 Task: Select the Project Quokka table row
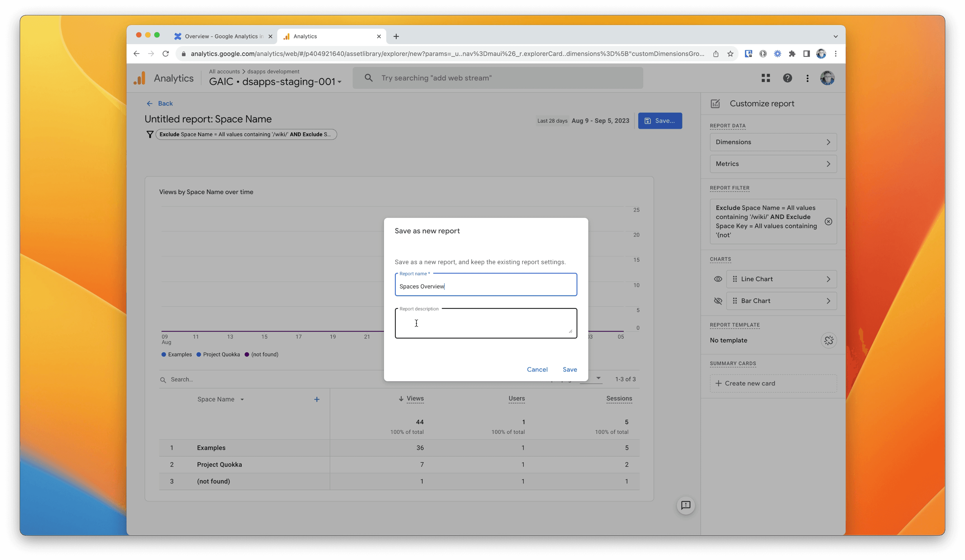399,465
